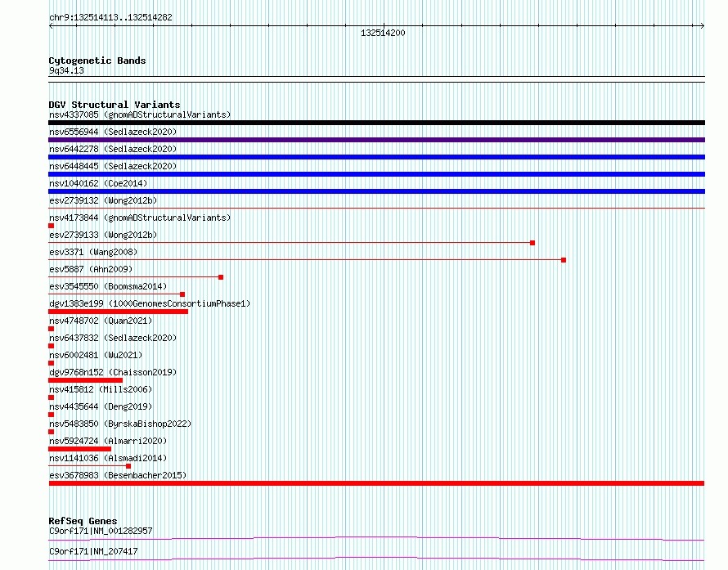The image size is (728, 570).
Task: Open nsv415812 (Mills2006) label
Action: pos(101,389)
